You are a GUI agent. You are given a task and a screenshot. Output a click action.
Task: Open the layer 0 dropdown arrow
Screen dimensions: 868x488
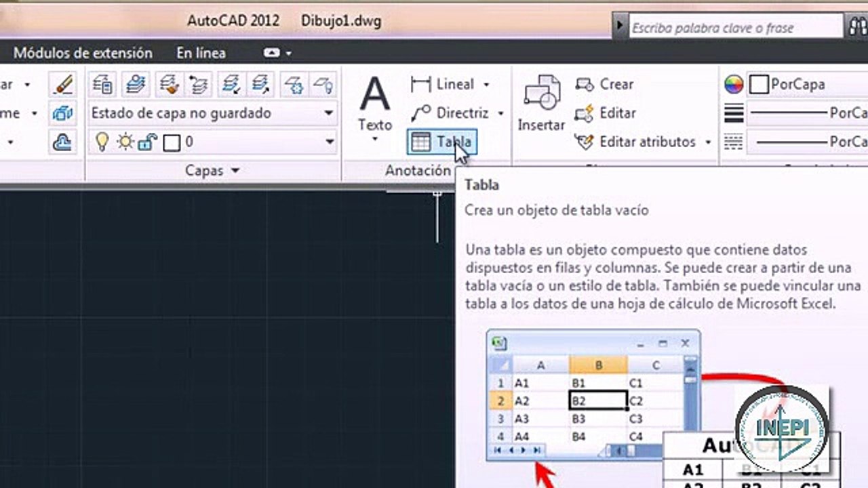pyautogui.click(x=330, y=142)
